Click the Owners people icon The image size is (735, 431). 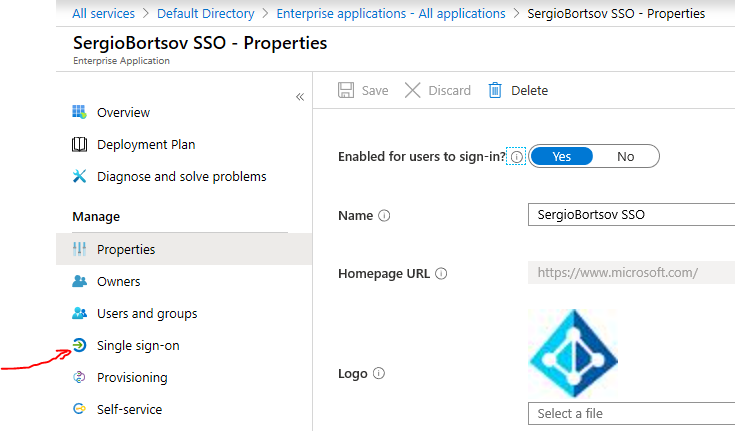(x=80, y=281)
